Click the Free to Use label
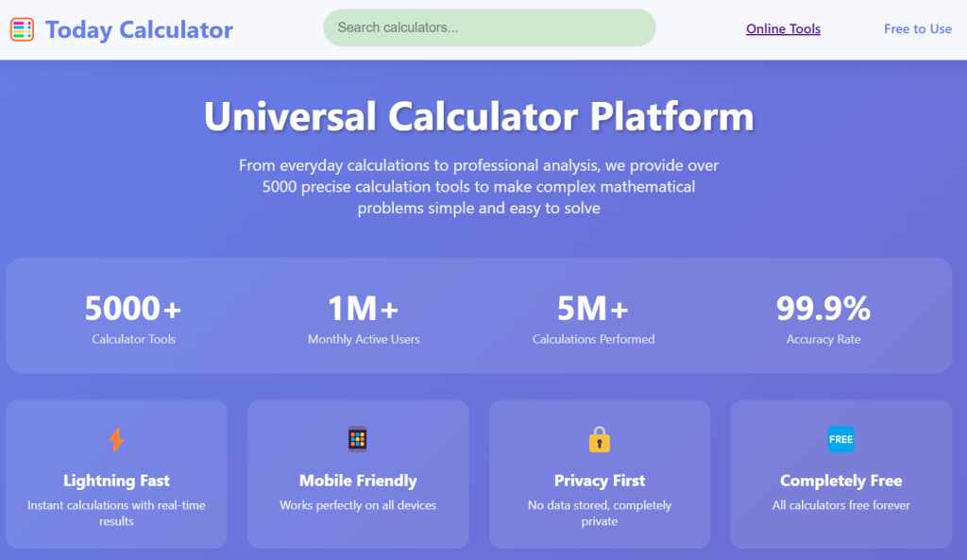The height and width of the screenshot is (560, 967). (x=917, y=28)
